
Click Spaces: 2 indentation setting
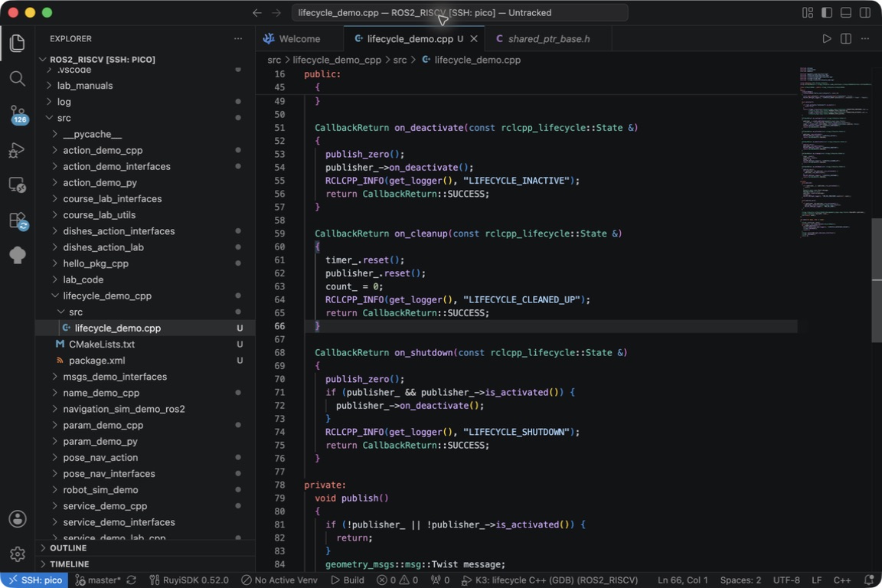(740, 580)
